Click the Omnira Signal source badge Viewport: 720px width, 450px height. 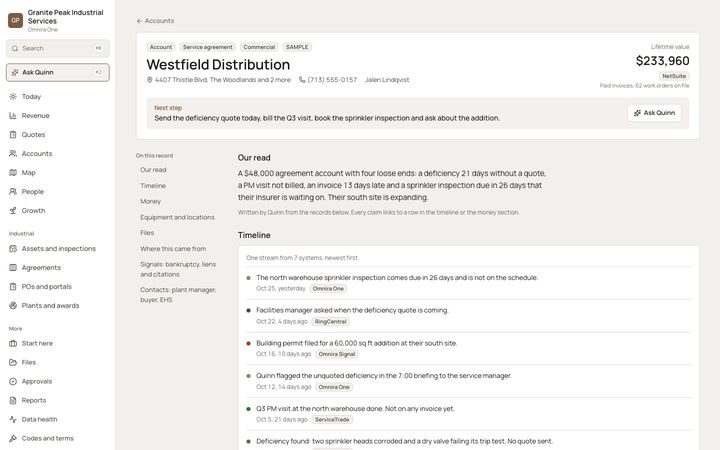pos(337,354)
